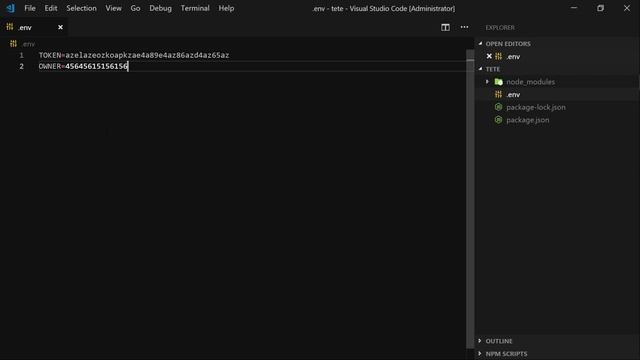Click the .env breadcrumb above the code
640x360 pixels.
coord(29,44)
